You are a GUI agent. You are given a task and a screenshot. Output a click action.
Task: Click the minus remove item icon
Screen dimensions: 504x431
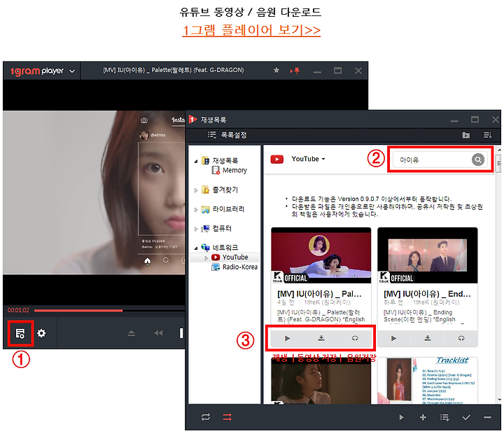[488, 417]
